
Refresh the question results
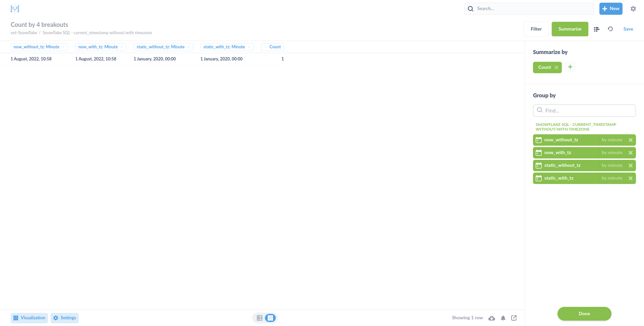click(x=610, y=29)
